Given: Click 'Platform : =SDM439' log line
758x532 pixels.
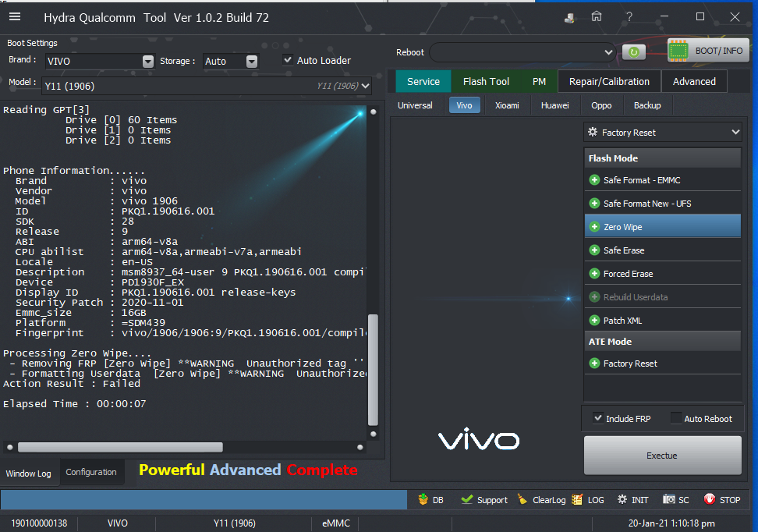Looking at the screenshot, I should pos(90,323).
